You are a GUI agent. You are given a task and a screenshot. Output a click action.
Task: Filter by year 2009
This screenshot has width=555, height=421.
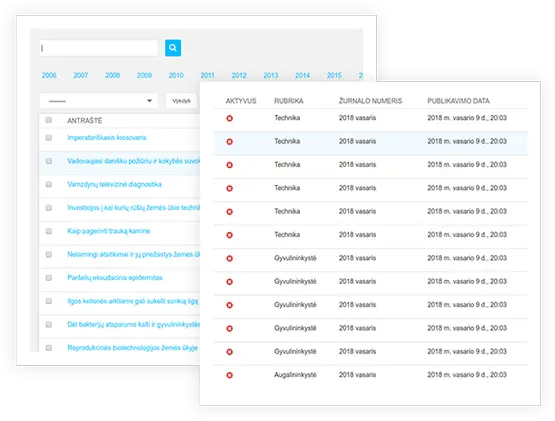[x=144, y=75]
